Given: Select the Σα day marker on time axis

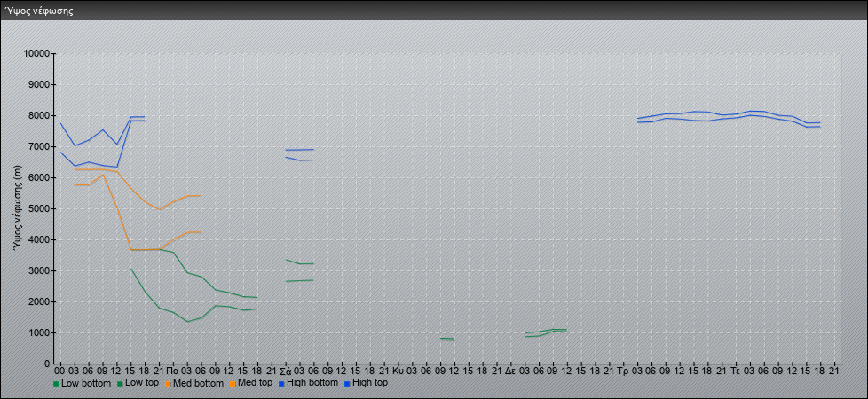Looking at the screenshot, I should click(286, 370).
